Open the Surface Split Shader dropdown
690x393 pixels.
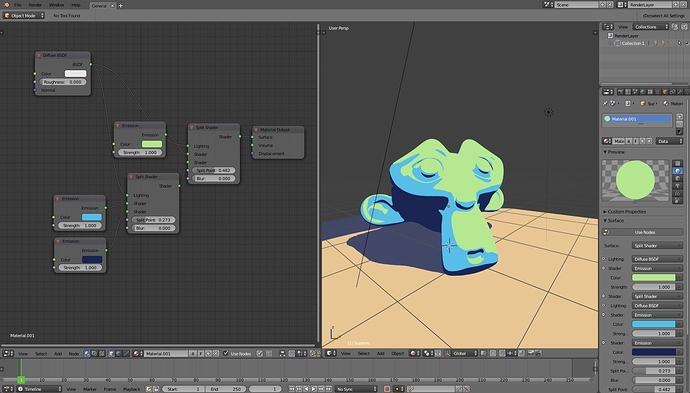coord(657,246)
